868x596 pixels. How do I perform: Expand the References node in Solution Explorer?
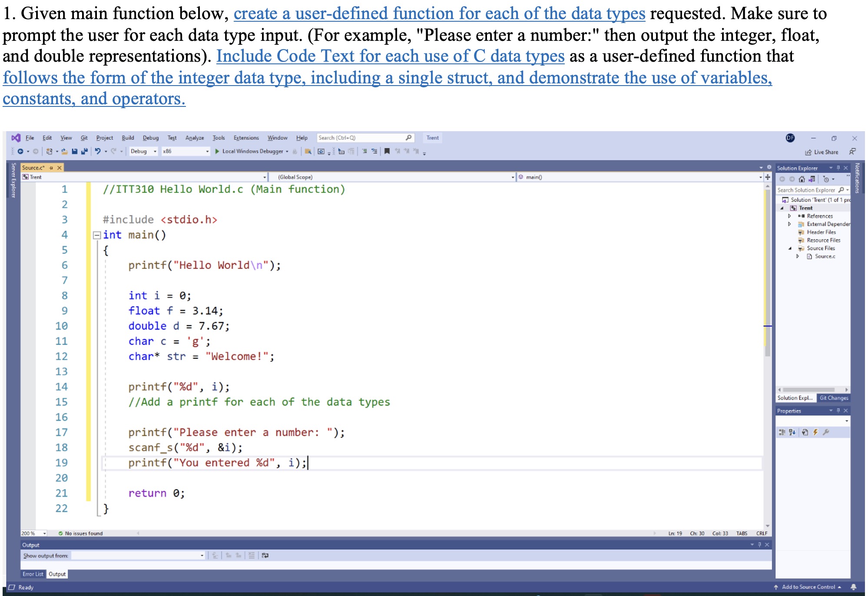pos(789,216)
